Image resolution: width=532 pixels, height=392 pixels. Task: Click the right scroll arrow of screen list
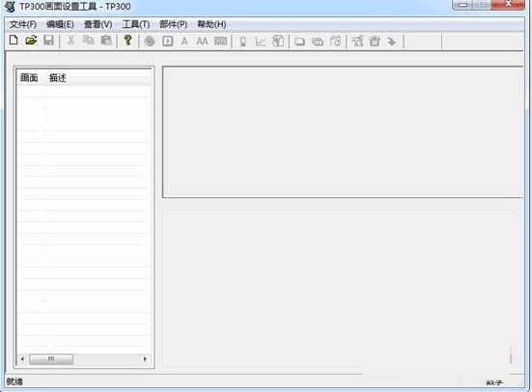click(x=145, y=359)
